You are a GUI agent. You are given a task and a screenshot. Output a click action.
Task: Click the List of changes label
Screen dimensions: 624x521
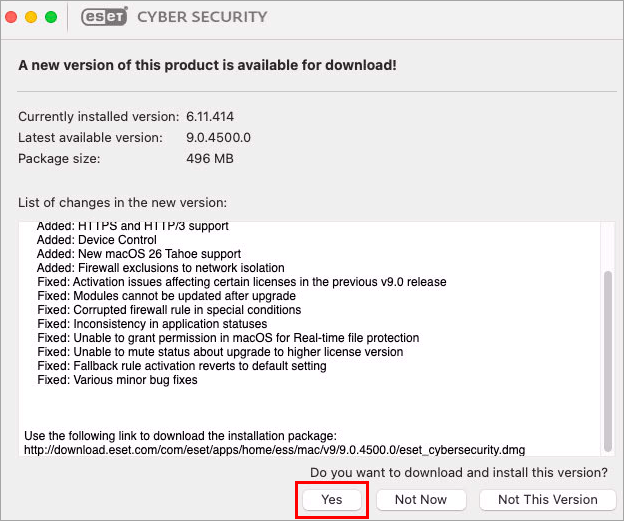coord(123,203)
